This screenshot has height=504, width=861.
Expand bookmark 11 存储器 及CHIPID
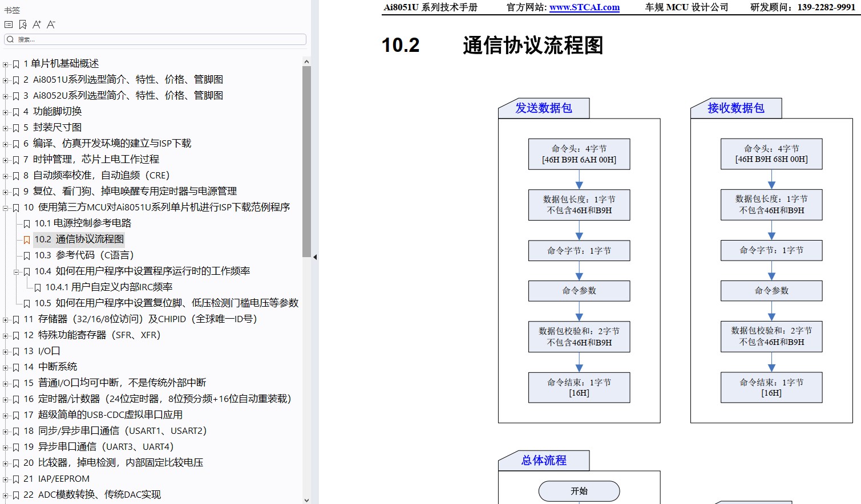pyautogui.click(x=6, y=320)
